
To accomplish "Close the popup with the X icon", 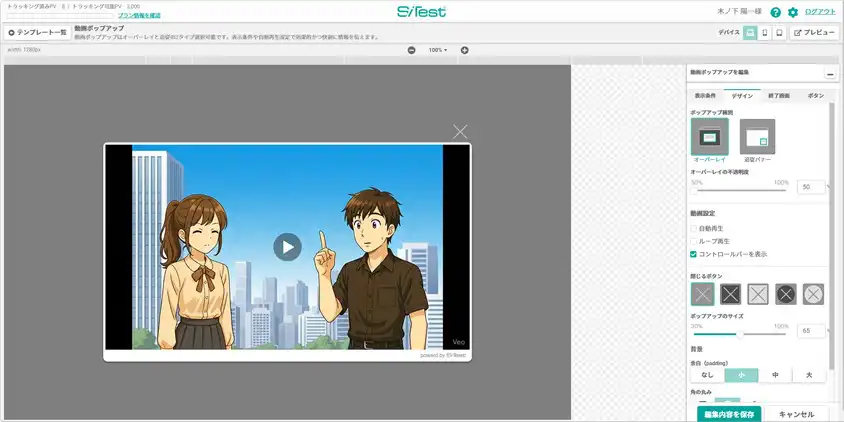I will click(x=460, y=132).
